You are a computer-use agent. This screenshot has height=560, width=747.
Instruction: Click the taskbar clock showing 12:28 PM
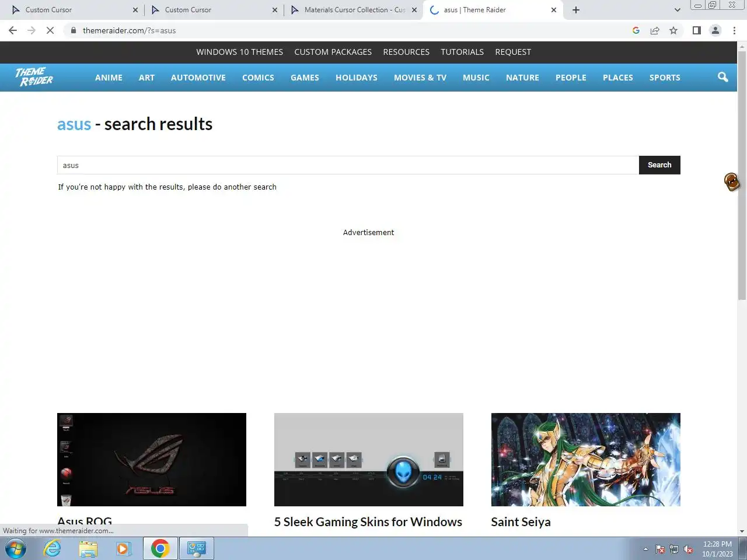[717, 549]
